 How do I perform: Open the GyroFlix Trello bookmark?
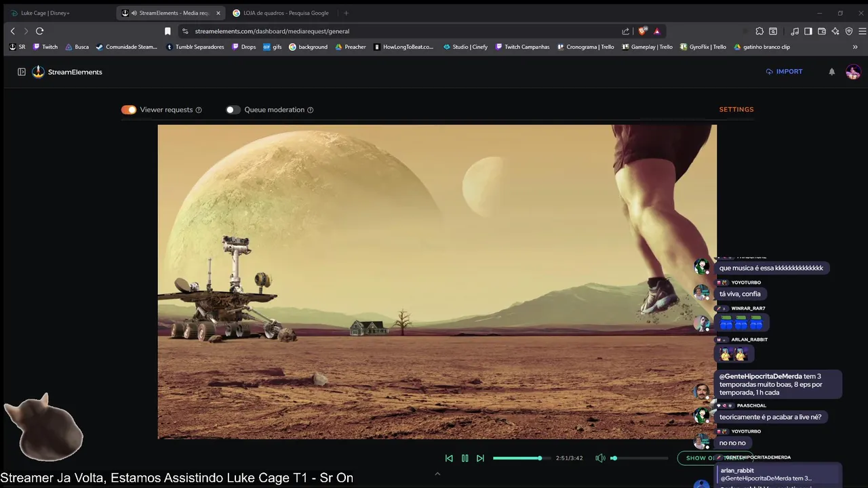click(x=703, y=47)
